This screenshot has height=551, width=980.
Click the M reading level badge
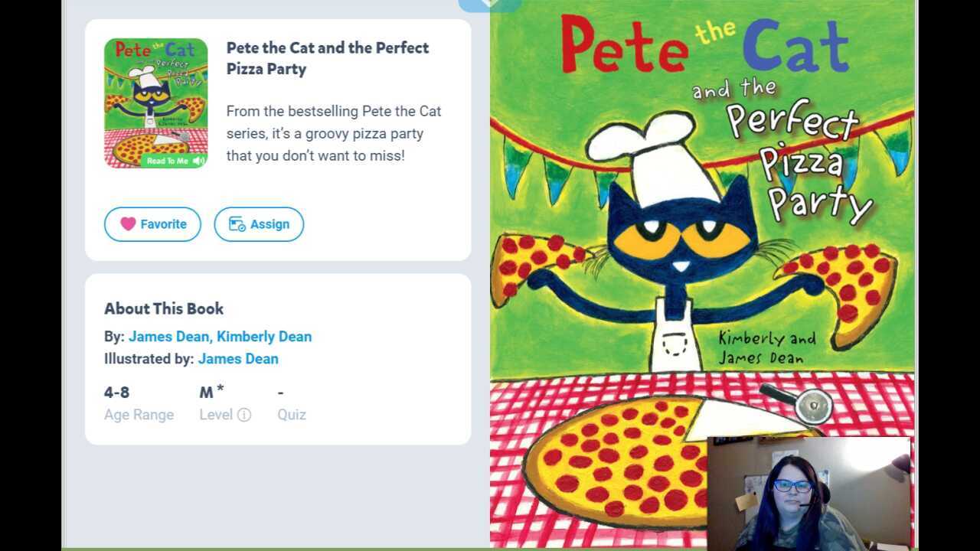[x=208, y=390]
